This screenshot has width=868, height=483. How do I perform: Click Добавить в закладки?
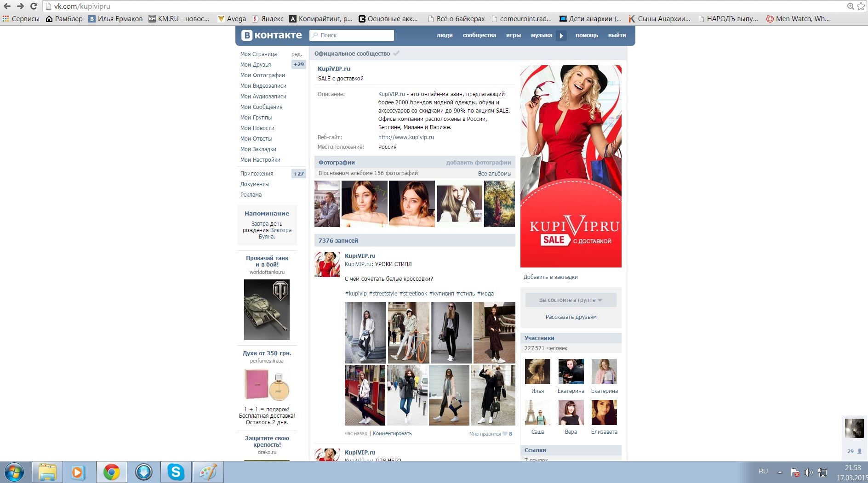point(551,277)
